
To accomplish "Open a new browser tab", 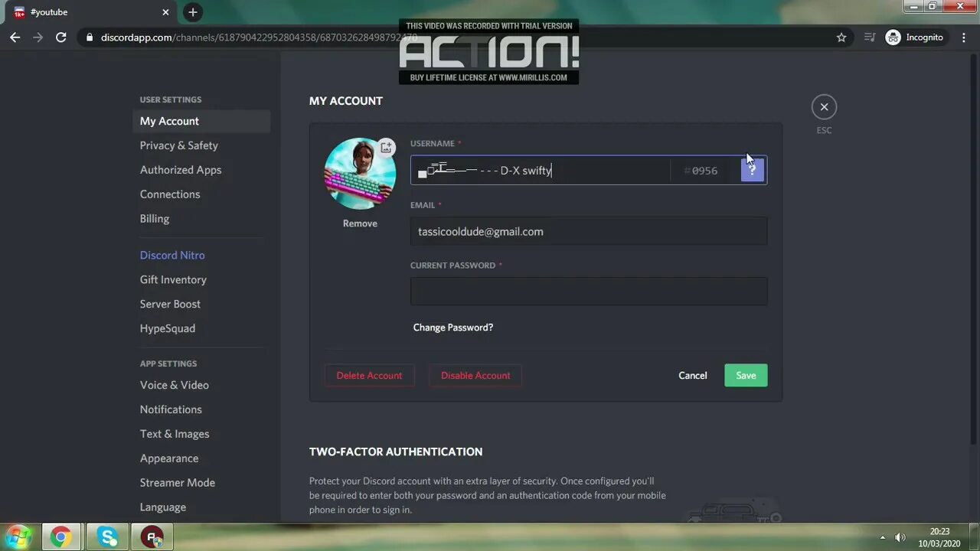I will point(193,12).
